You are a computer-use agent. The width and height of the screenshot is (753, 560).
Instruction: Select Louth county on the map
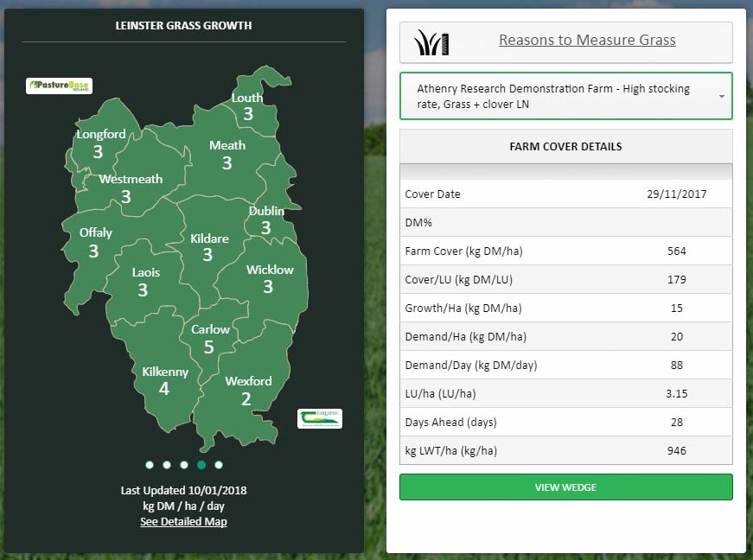(248, 105)
